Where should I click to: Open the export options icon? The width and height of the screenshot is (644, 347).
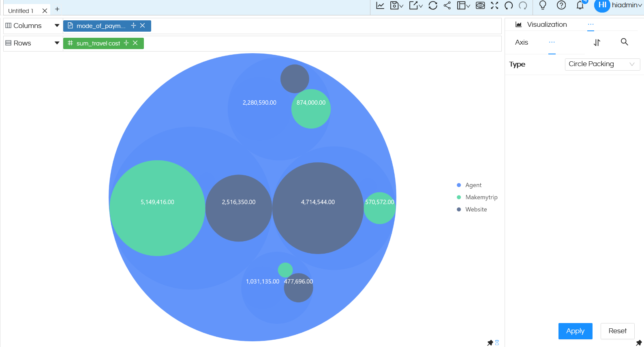point(416,6)
